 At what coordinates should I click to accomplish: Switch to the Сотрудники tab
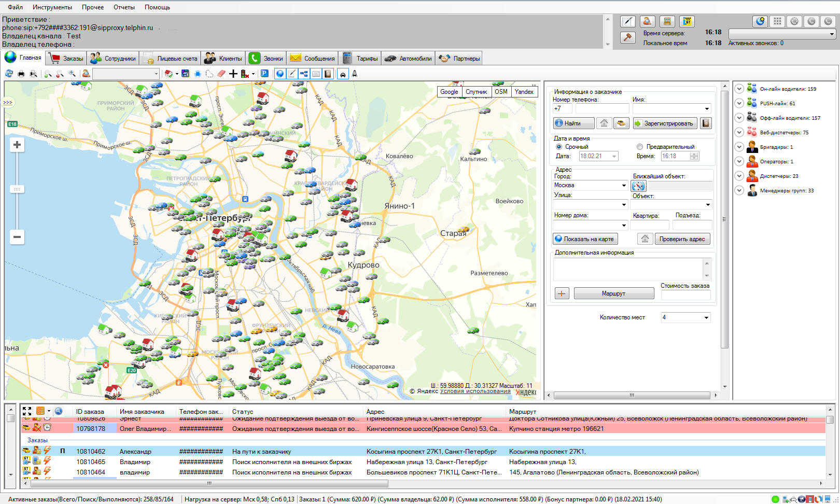(x=113, y=58)
